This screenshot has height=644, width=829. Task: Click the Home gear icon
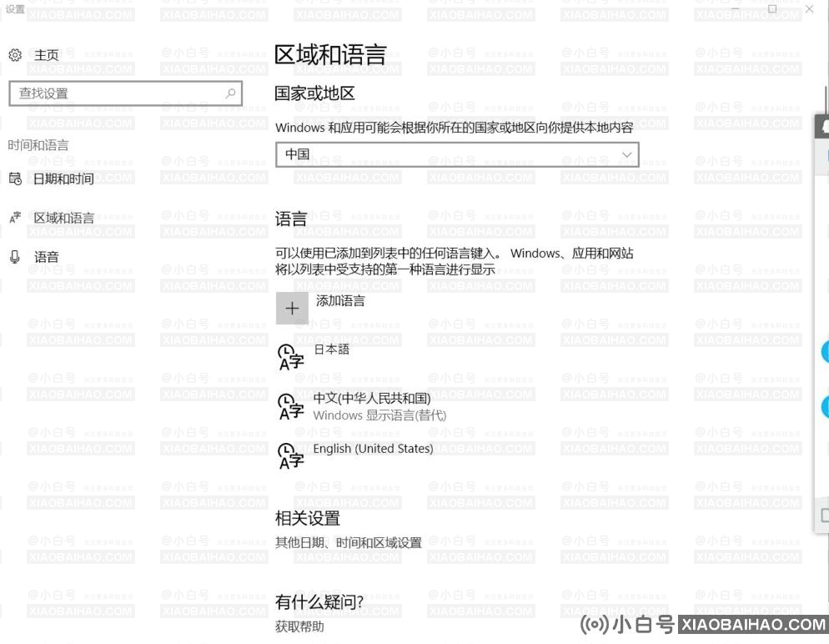(x=15, y=55)
